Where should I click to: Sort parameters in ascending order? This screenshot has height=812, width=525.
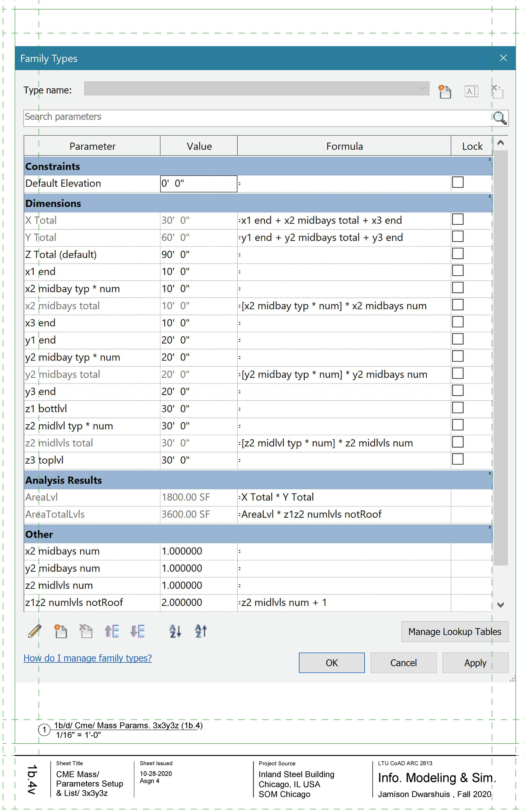click(175, 631)
